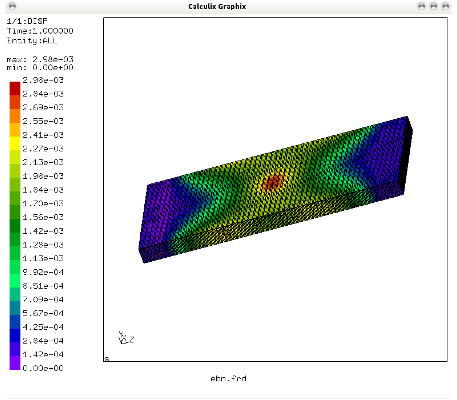Click legend value 1.56e-03
The width and height of the screenshot is (457, 400).
tap(43, 217)
